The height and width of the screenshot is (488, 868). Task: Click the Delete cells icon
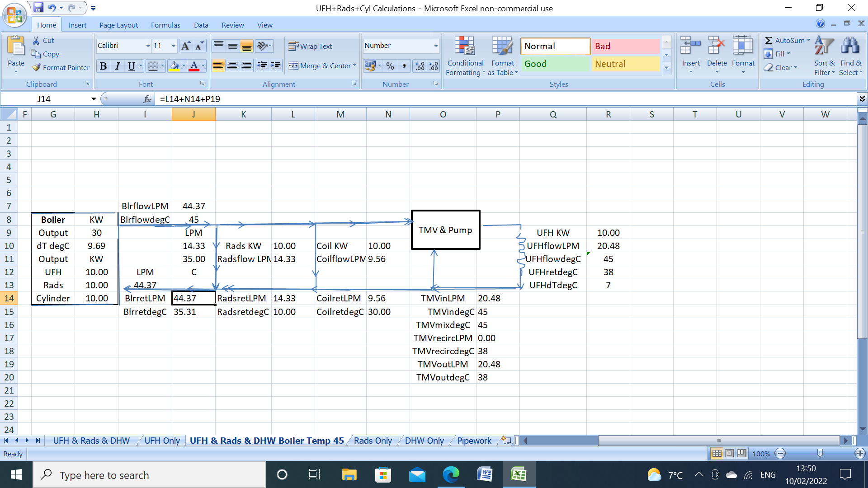[717, 46]
